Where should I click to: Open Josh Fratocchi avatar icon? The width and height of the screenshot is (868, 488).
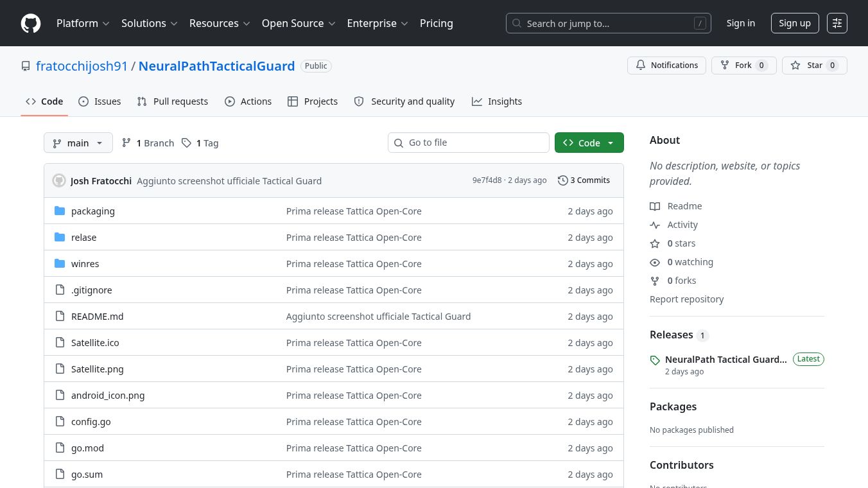59,180
